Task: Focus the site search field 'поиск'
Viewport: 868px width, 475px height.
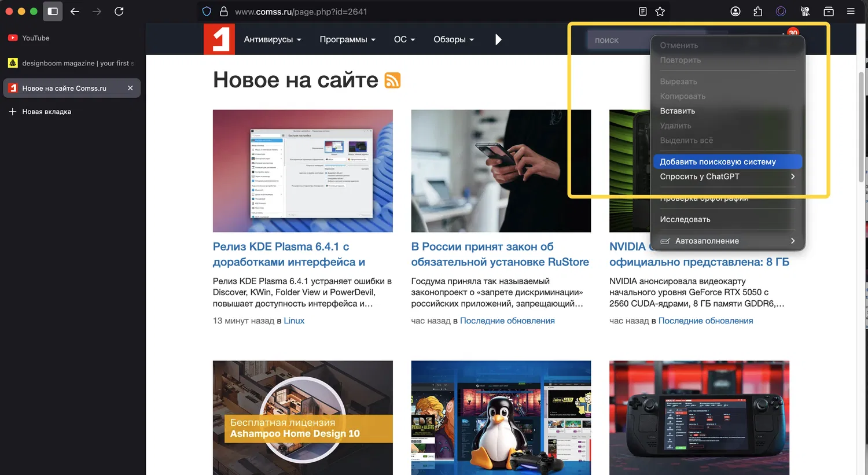Action: (x=619, y=40)
